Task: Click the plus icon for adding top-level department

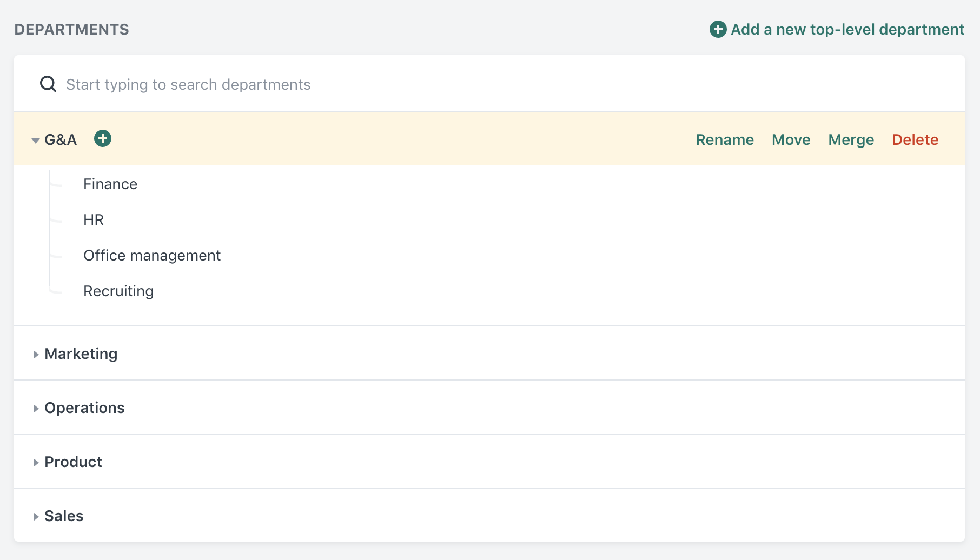Action: point(717,30)
